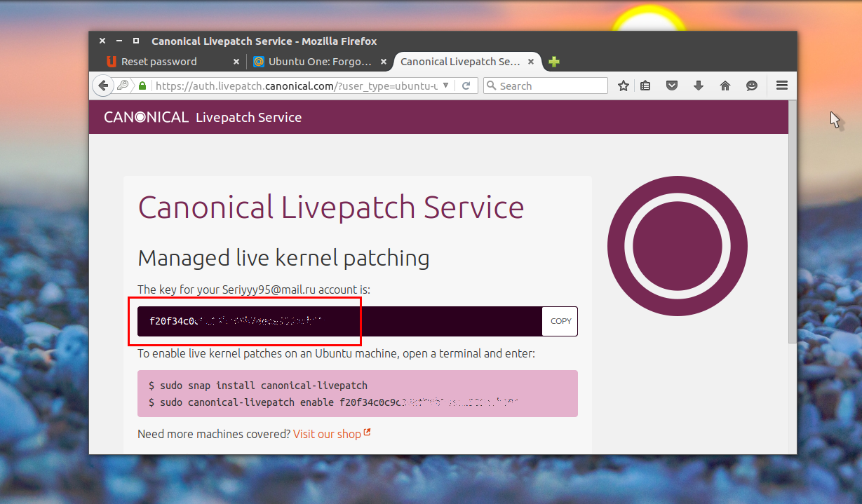Save page to Pocket icon

(x=671, y=86)
